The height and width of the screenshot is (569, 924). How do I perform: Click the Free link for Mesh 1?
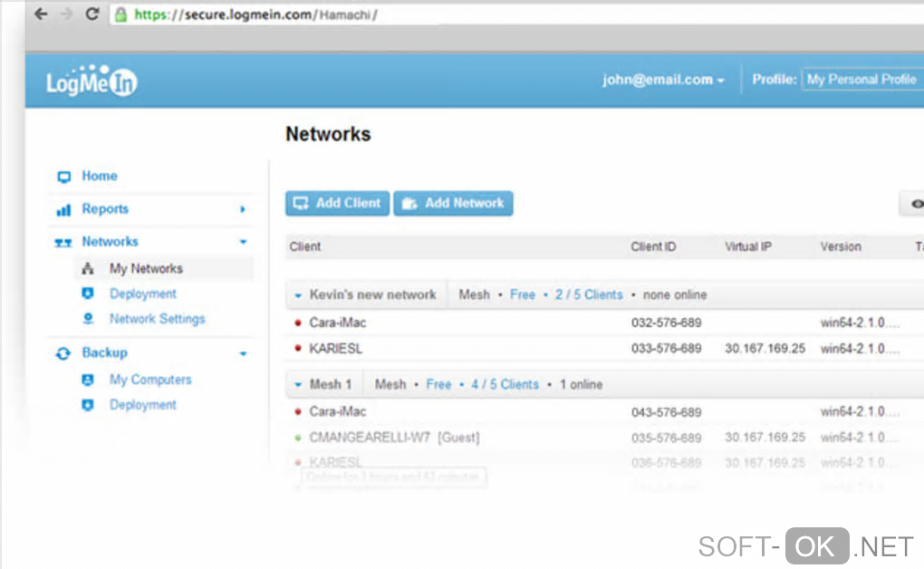[x=439, y=384]
